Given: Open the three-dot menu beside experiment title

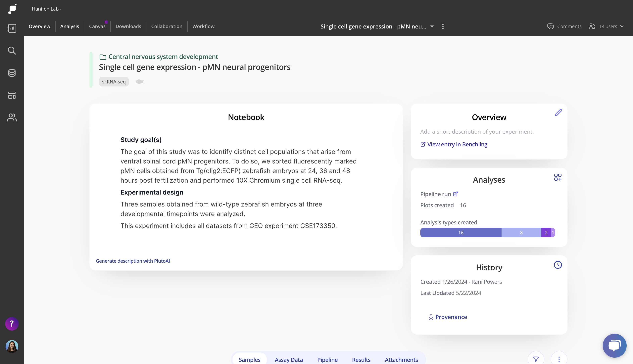Looking at the screenshot, I should click(443, 26).
